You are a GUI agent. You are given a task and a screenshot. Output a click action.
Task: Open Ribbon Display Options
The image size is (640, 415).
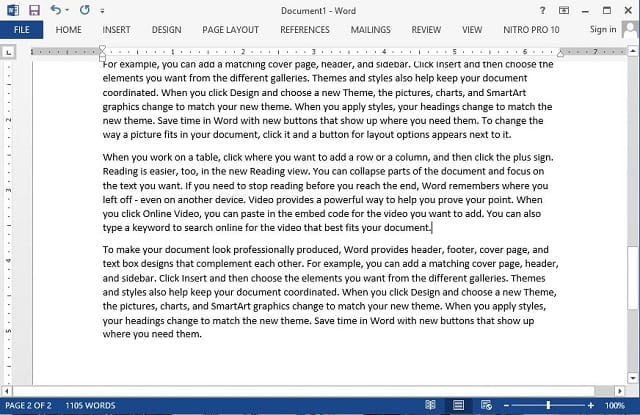(564, 11)
